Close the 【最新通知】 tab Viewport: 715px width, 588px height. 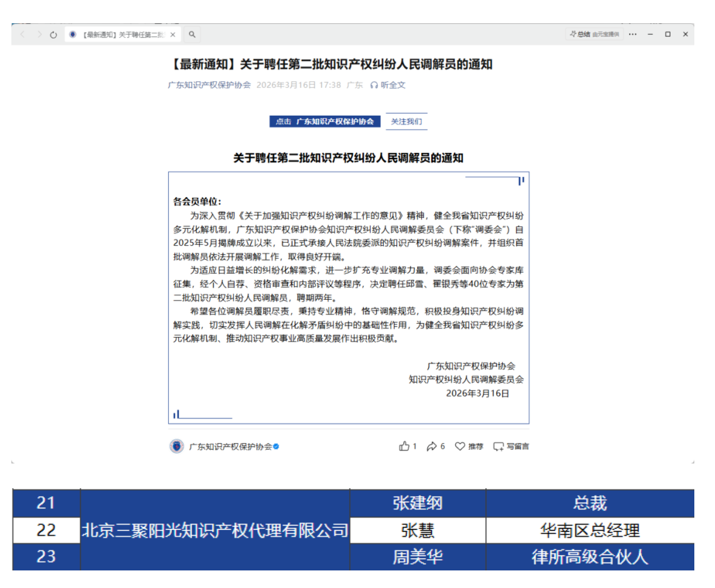(x=173, y=35)
